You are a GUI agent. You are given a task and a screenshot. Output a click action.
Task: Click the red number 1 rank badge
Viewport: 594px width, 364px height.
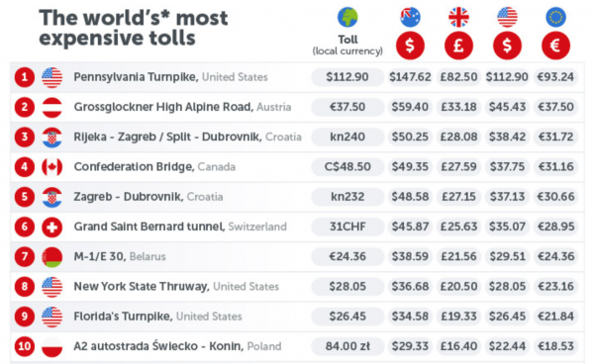point(25,77)
